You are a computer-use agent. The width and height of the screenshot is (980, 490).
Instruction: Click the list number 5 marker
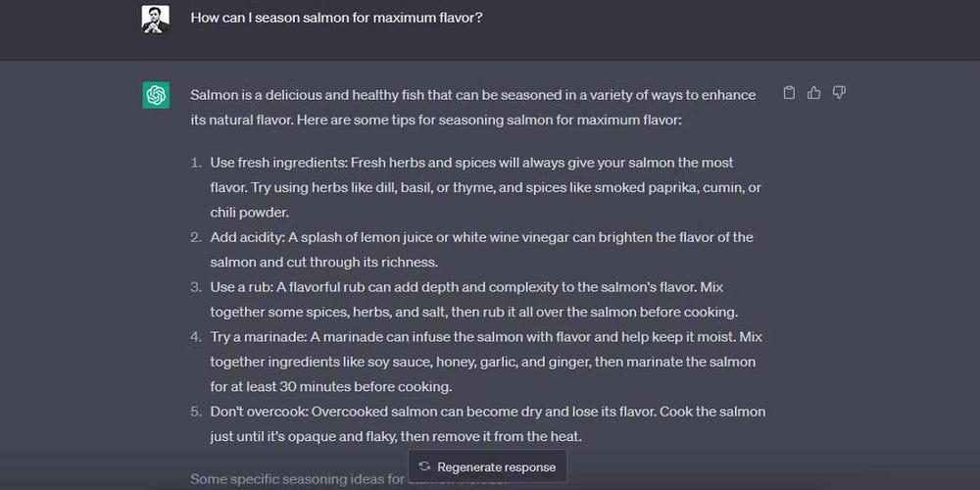(x=196, y=412)
